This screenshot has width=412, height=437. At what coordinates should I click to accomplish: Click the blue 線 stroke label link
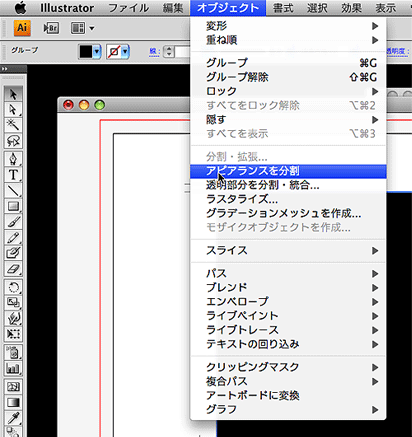click(x=154, y=51)
